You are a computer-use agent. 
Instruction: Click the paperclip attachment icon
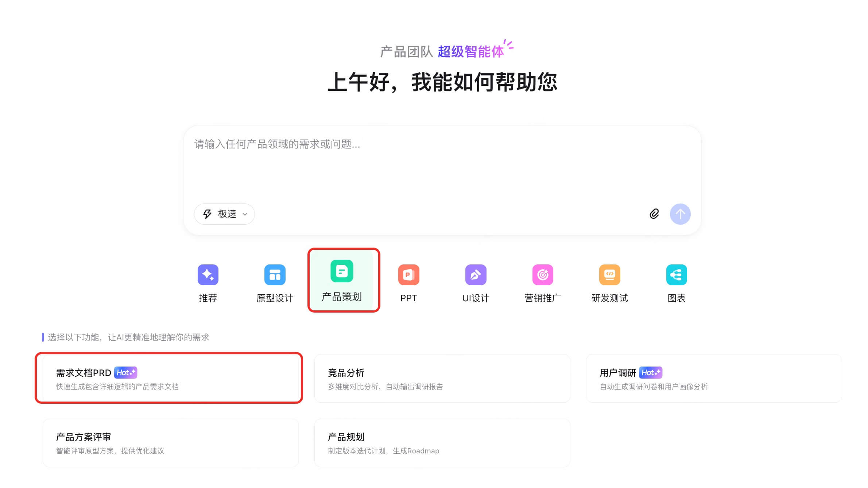click(x=655, y=214)
